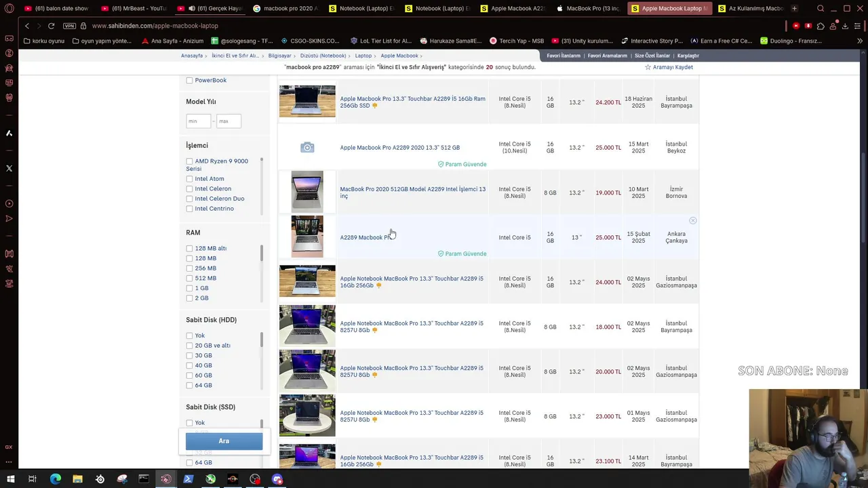Click Model Yılı min input field
Screen dimensions: 868x488
pyautogui.click(x=198, y=121)
